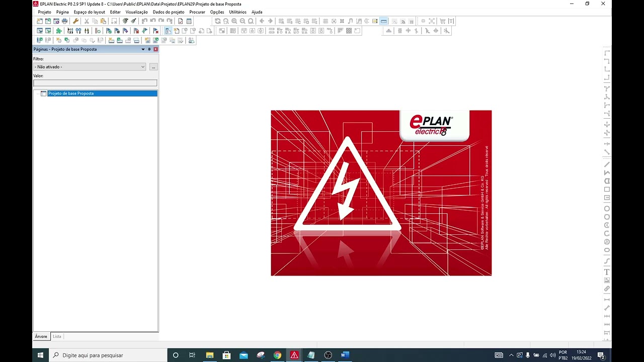644x362 pixels.
Task: Click the shopping cart toolbar icon
Action: pyautogui.click(x=443, y=21)
